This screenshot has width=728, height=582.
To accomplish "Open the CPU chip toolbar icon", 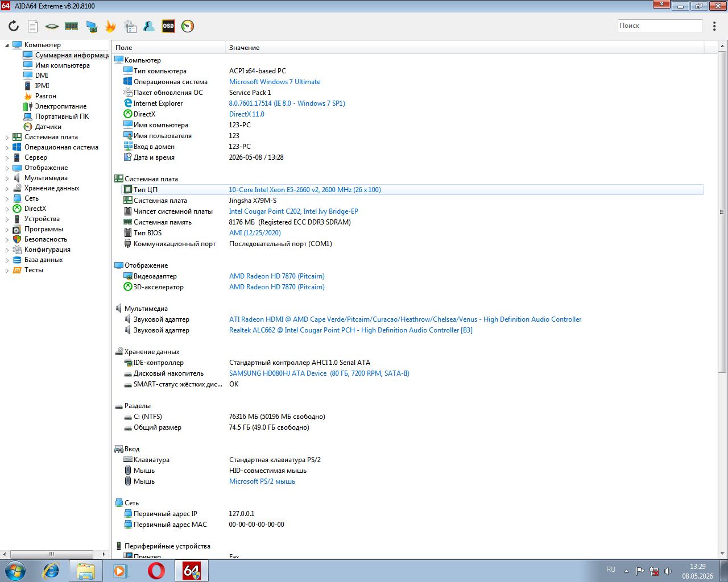I will (52, 26).
